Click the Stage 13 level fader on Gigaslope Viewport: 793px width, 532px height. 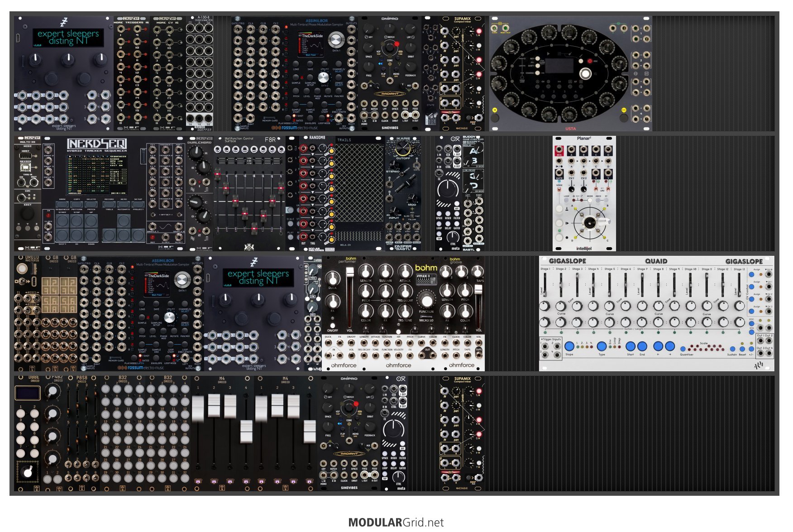tap(739, 284)
